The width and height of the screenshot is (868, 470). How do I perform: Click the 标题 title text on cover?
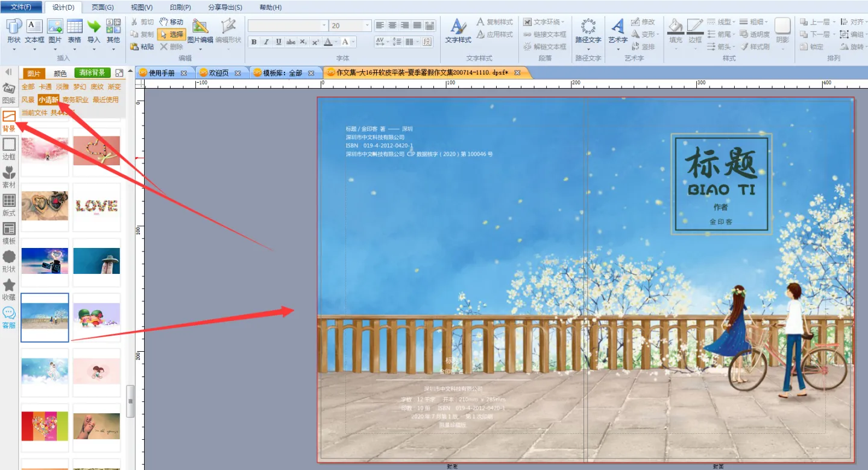[x=721, y=162]
